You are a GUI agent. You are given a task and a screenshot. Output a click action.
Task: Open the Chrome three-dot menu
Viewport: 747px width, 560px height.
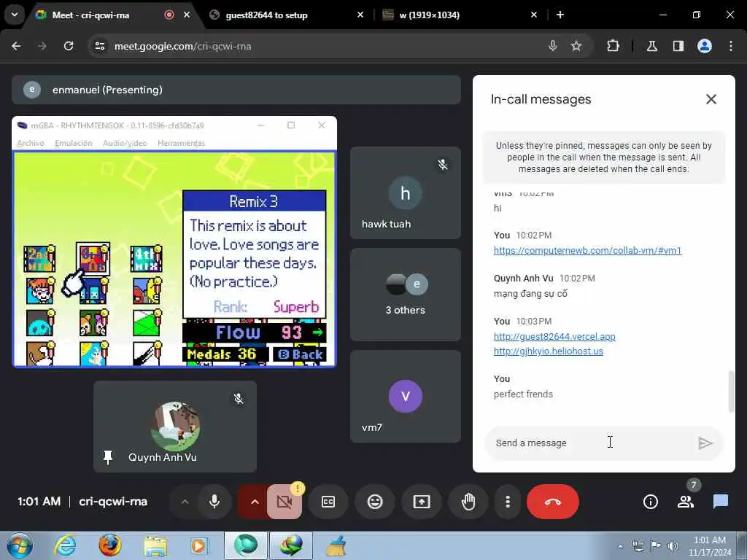(731, 46)
